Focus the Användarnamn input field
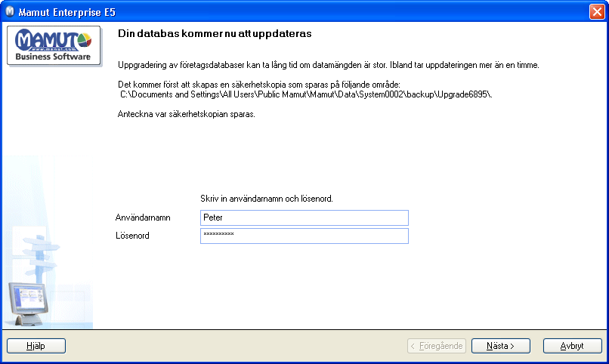The height and width of the screenshot is (364, 609). 304,217
